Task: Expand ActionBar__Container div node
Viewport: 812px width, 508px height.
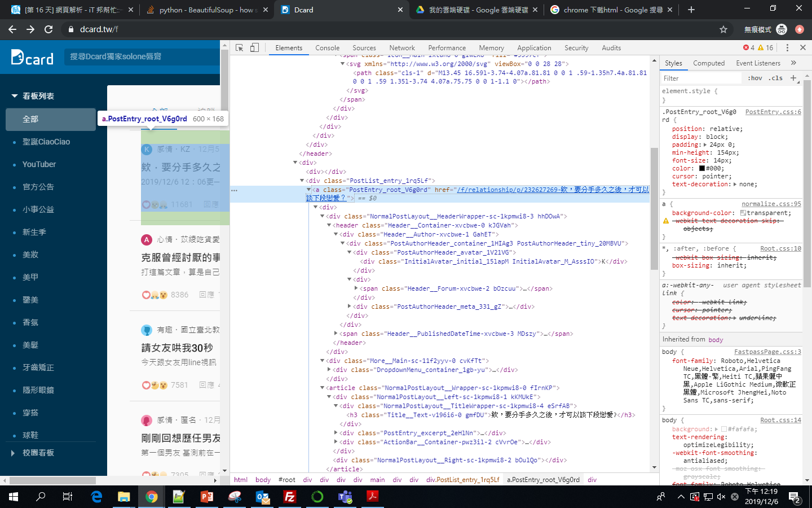Action: (336, 442)
